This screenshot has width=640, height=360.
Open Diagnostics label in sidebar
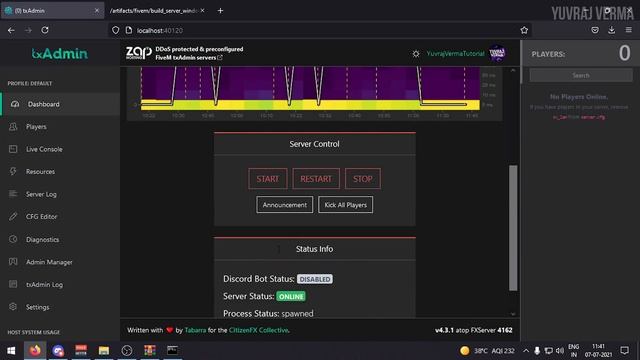point(42,240)
